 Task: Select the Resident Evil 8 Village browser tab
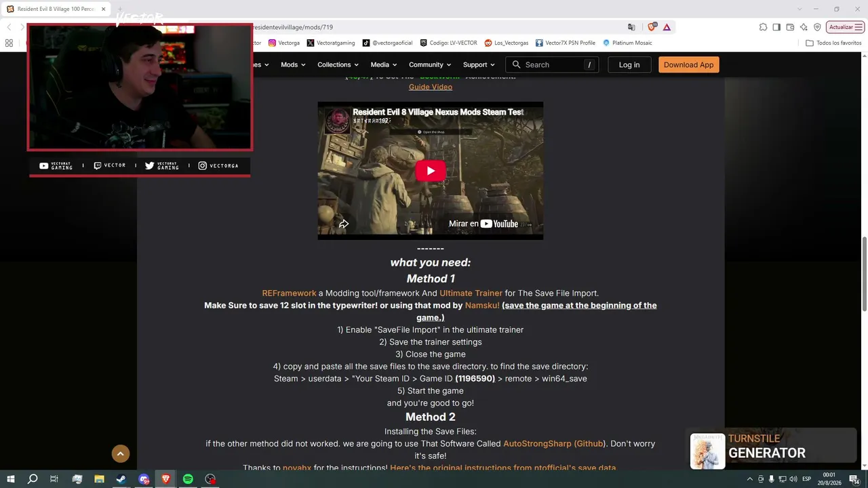[57, 9]
